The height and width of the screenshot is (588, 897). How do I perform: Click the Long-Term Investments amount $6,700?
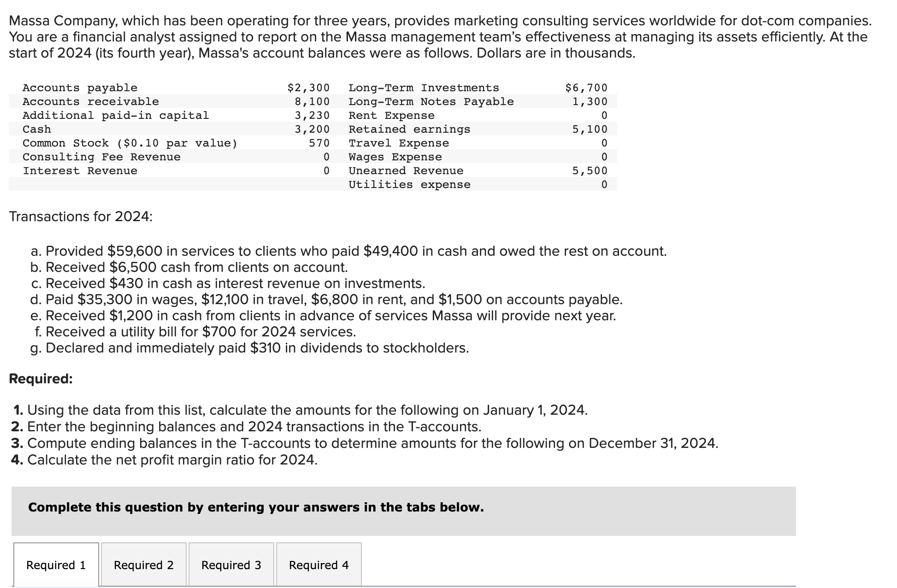585,87
